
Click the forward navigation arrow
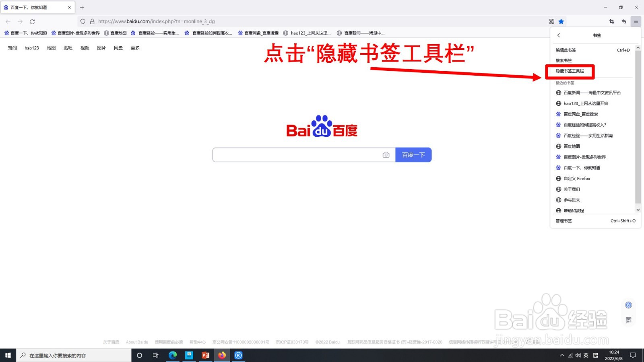pos(20,22)
